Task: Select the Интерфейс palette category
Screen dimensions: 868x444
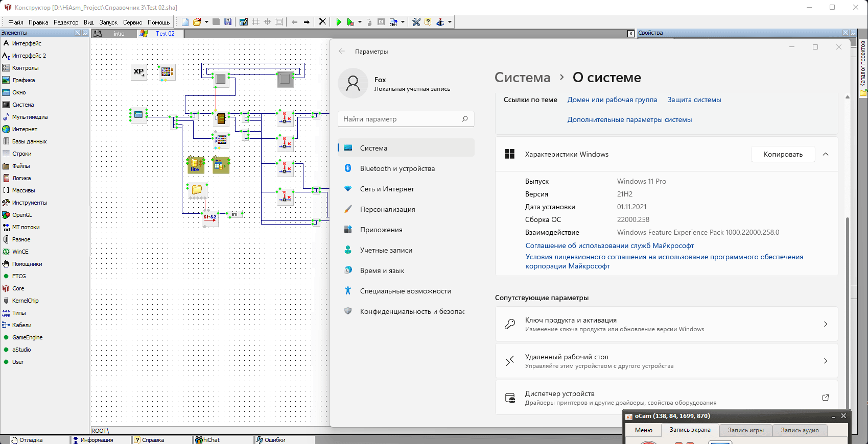Action: point(27,43)
